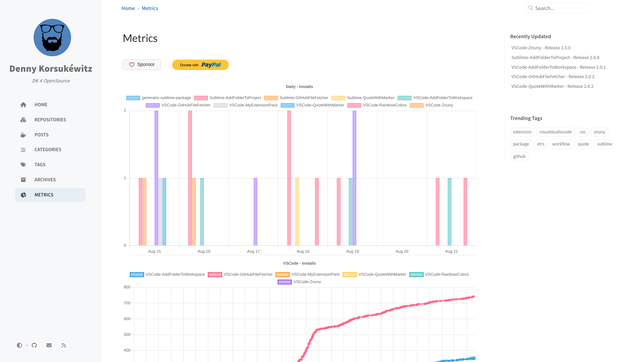Image resolution: width=644 pixels, height=362 pixels.
Task: Toggle VSCode-Znuny in Daily Installs legend
Action: (431, 105)
